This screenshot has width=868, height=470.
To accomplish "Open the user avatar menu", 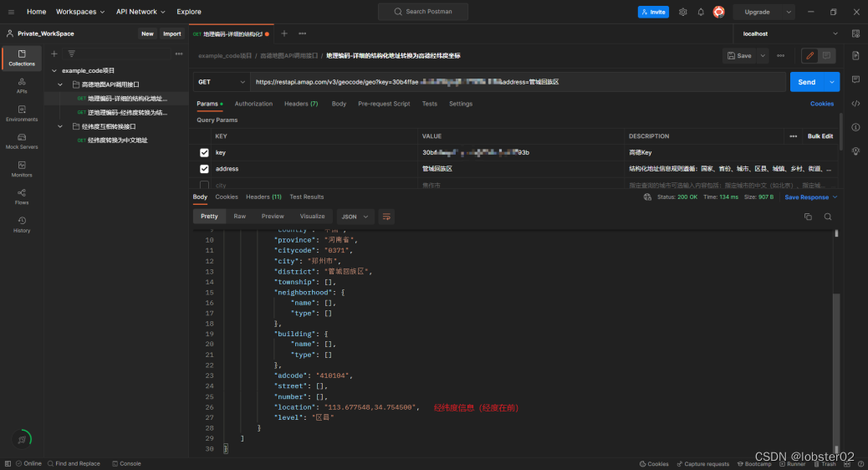I will click(718, 12).
